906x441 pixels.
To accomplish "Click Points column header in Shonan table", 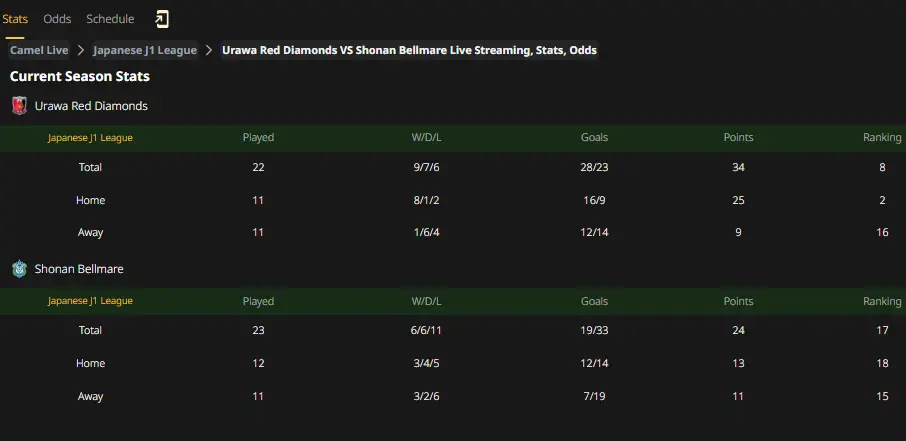I will 738,301.
